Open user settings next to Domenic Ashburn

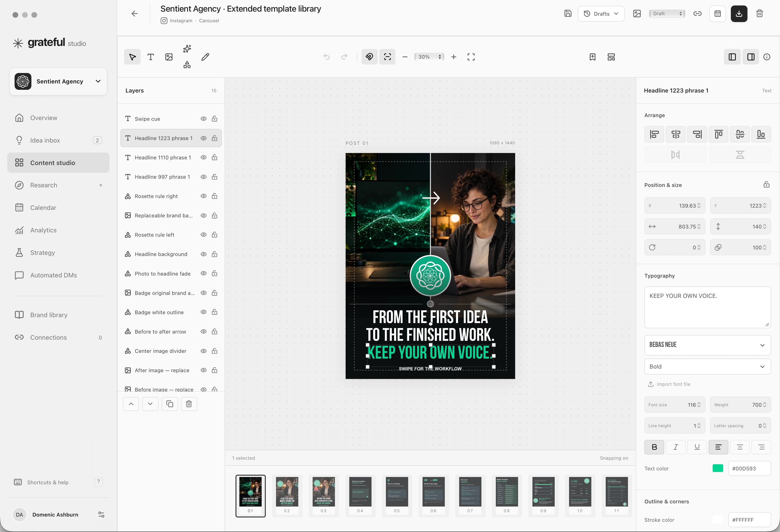click(101, 514)
